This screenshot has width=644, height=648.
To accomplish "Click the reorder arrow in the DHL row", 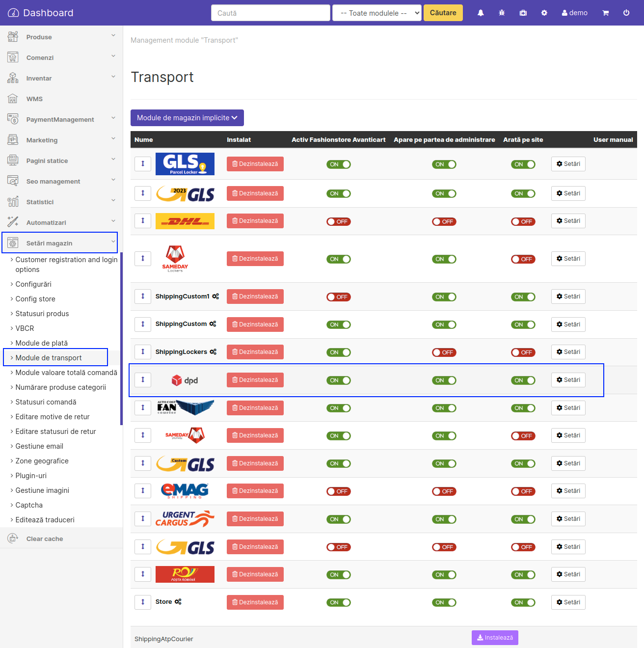I will [143, 220].
